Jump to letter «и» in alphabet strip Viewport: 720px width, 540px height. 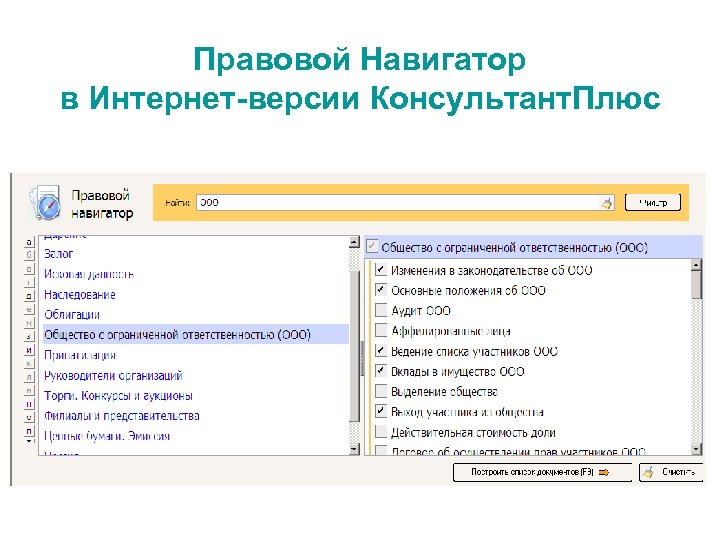(29, 350)
